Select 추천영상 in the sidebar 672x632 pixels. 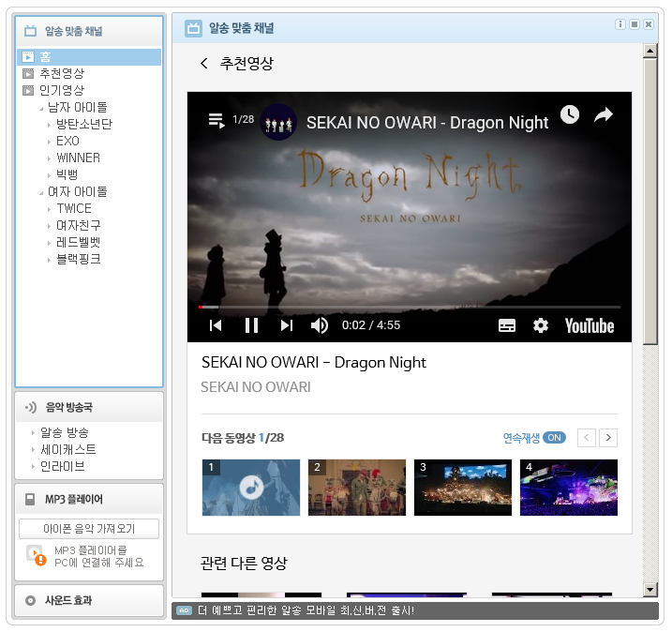point(62,74)
